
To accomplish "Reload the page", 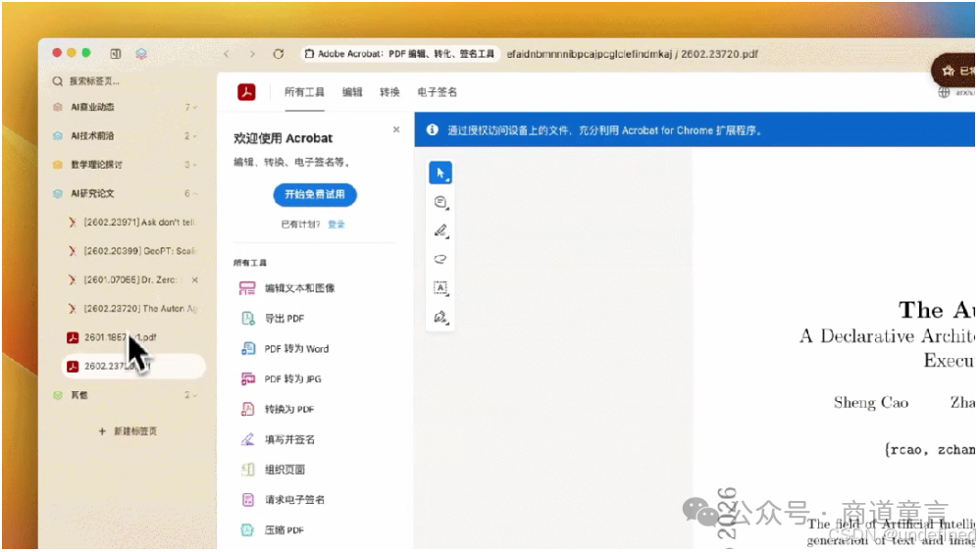I will [279, 54].
